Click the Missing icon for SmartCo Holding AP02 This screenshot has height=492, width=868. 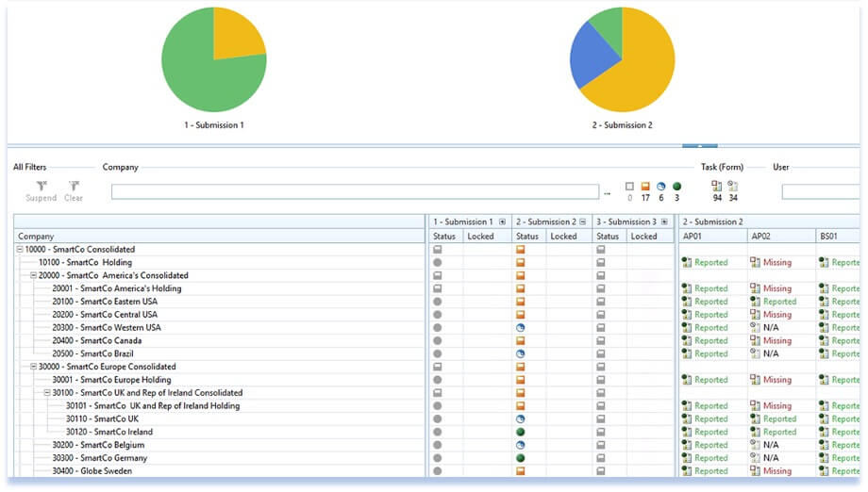(x=755, y=263)
